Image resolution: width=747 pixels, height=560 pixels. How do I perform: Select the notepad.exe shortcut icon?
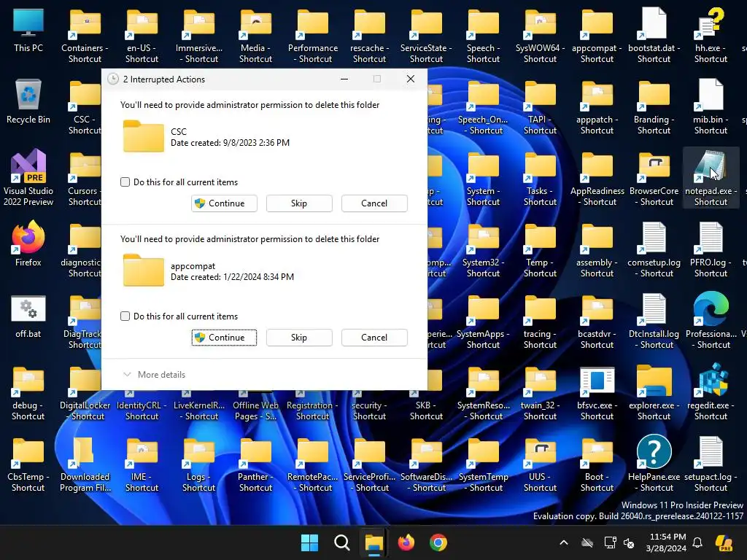(x=711, y=177)
